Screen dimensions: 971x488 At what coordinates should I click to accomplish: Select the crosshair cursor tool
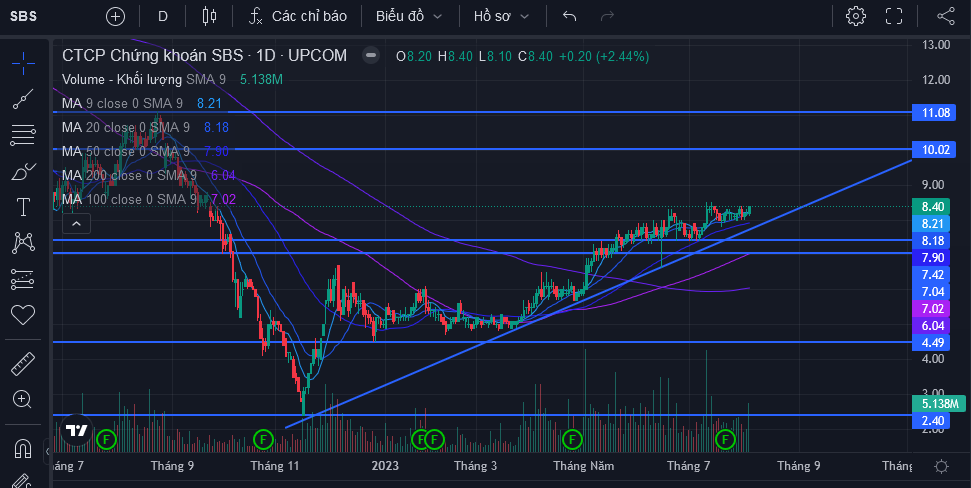[23, 63]
